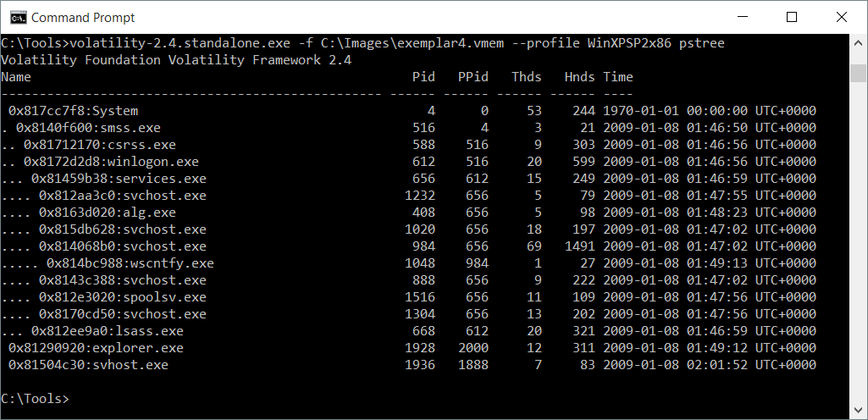Click the explorer.exe process name
Image resolution: width=868 pixels, height=420 pixels.
pos(138,347)
